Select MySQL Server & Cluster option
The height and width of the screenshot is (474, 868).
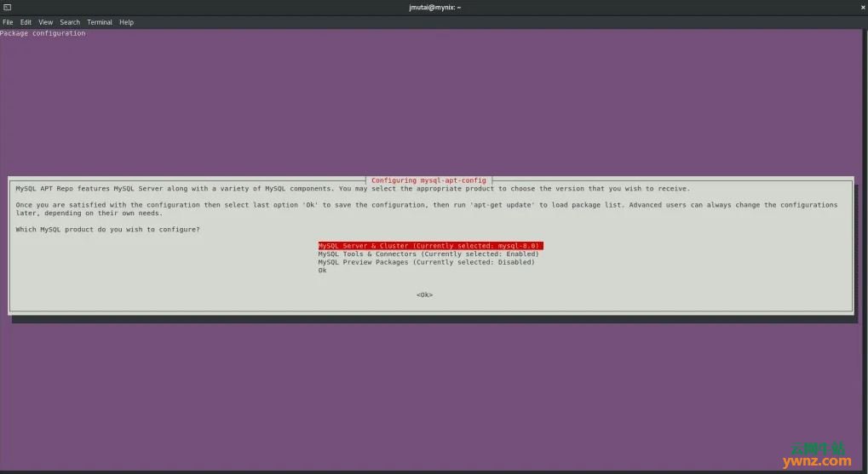point(431,246)
